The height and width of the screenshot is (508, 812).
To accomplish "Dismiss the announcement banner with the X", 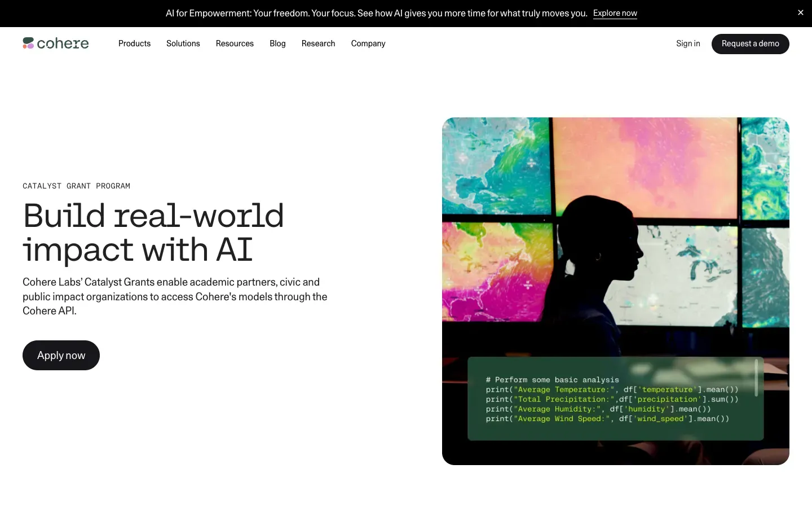I will [x=801, y=12].
